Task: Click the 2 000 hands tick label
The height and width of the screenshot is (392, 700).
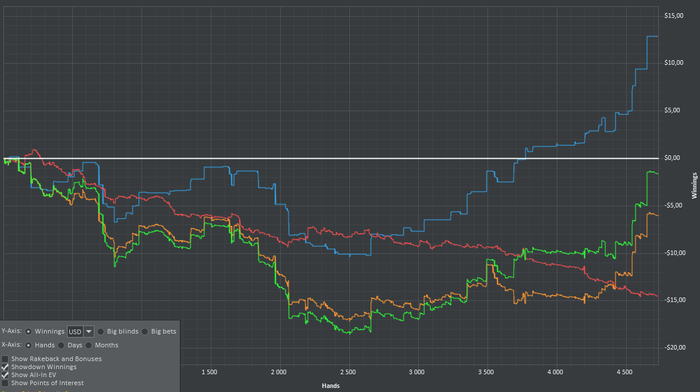Action: click(279, 372)
